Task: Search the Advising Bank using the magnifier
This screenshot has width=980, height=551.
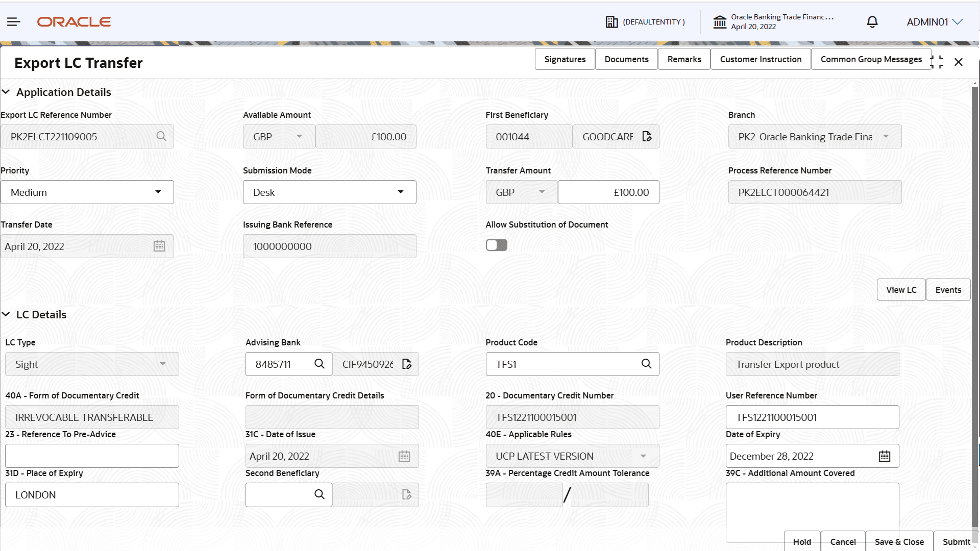Action: point(320,364)
